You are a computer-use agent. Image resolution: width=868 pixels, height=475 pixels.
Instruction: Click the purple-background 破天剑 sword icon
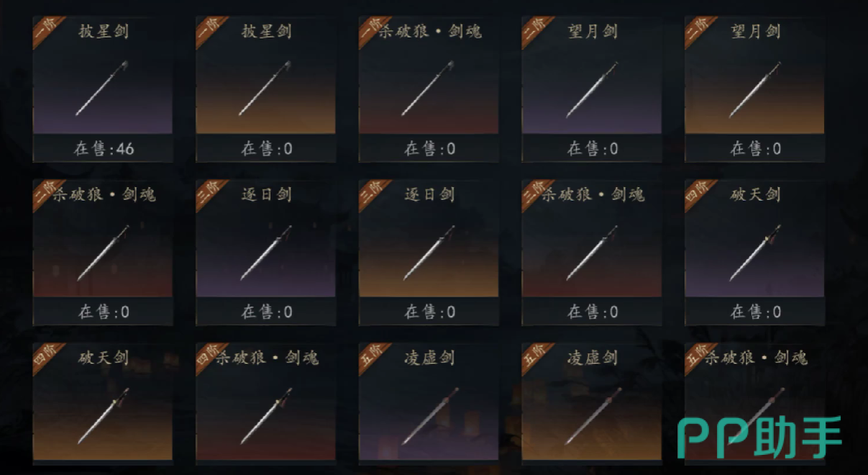755,253
